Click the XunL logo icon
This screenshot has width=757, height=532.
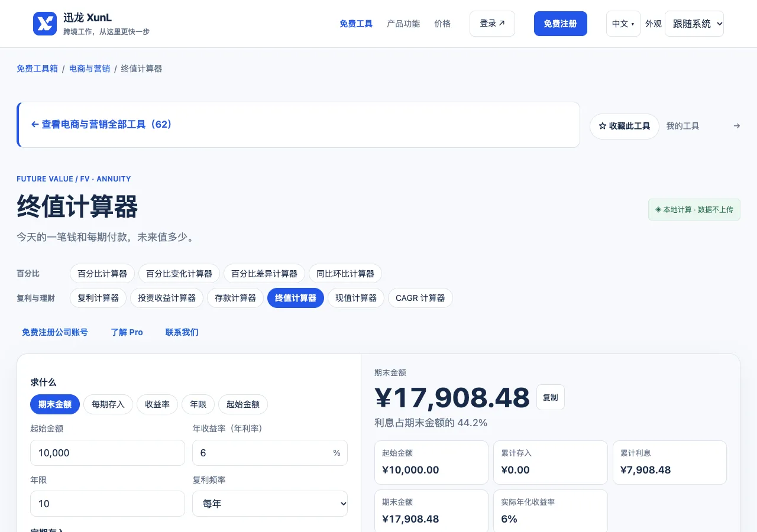pyautogui.click(x=45, y=24)
